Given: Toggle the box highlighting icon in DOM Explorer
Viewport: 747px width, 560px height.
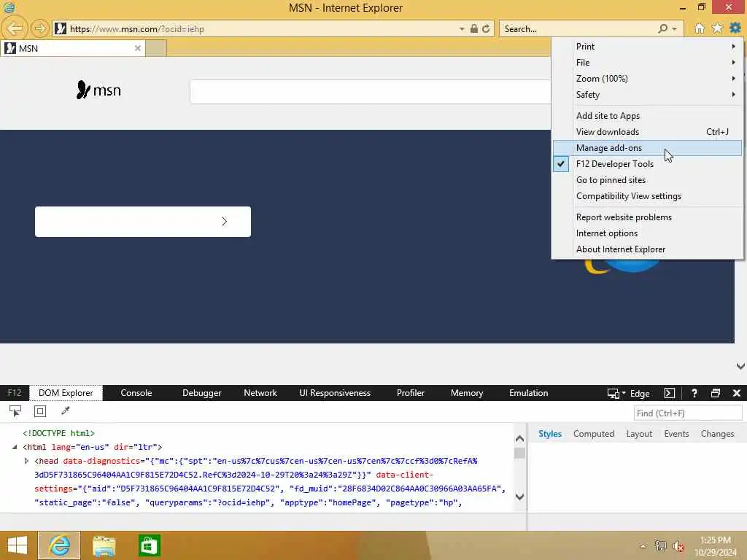Looking at the screenshot, I should (40, 411).
